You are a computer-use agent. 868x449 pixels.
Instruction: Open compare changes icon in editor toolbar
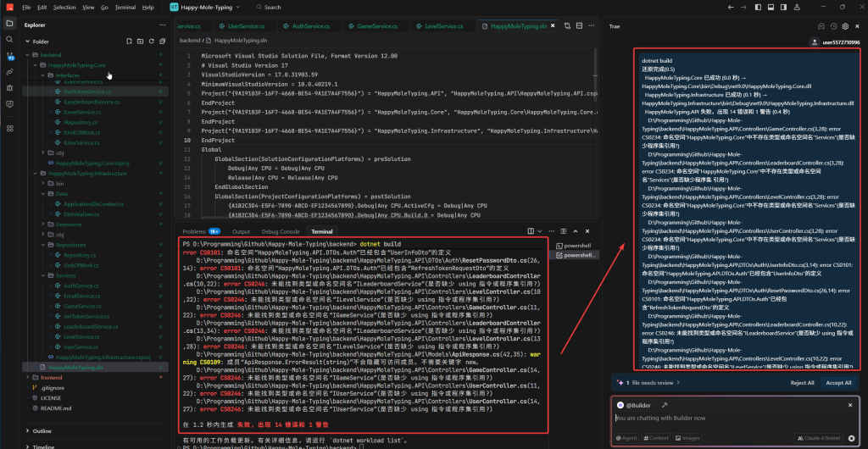[x=567, y=26]
